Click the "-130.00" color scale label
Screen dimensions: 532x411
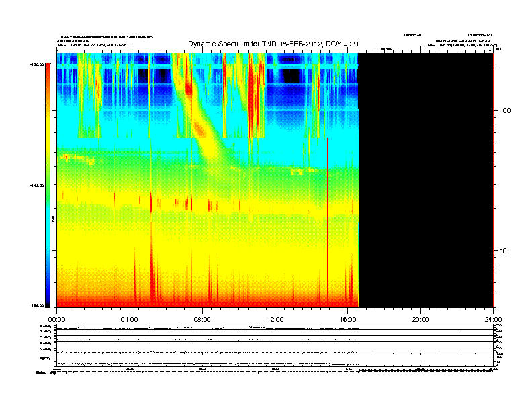click(37, 64)
